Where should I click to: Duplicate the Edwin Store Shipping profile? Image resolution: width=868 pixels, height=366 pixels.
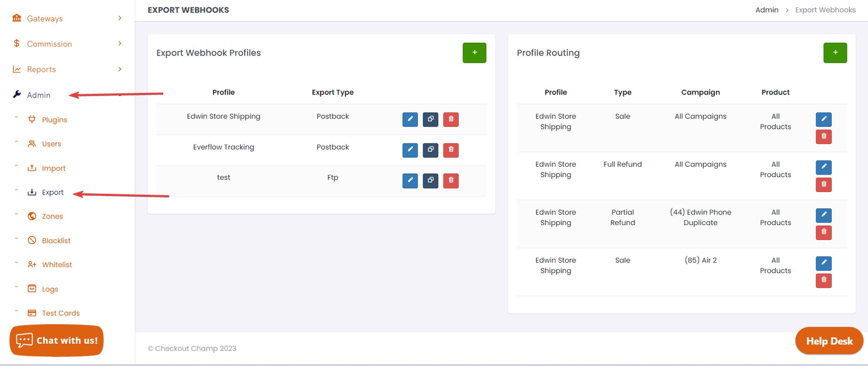[x=430, y=119]
